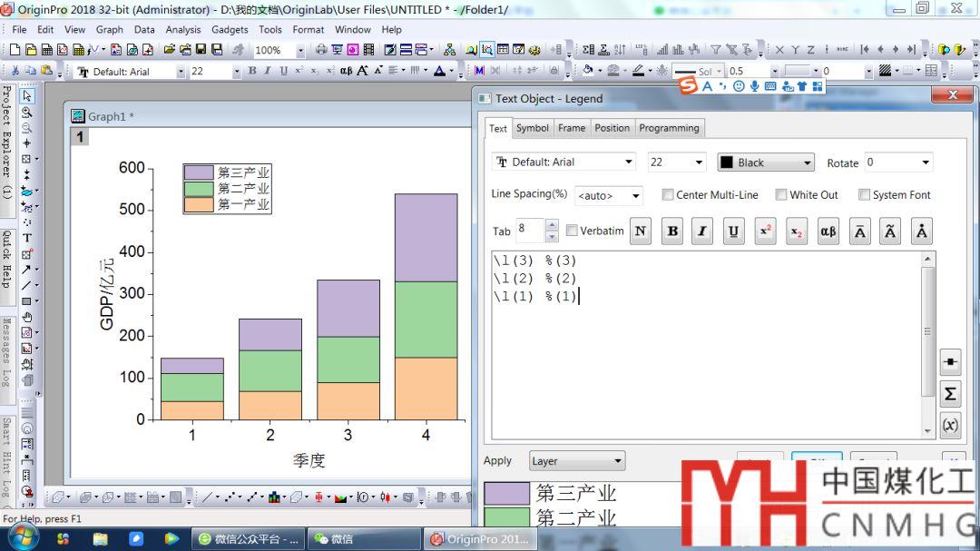Click the purple 第三产业 legend swatch in graph
The height and width of the screenshot is (551, 980).
pos(199,172)
